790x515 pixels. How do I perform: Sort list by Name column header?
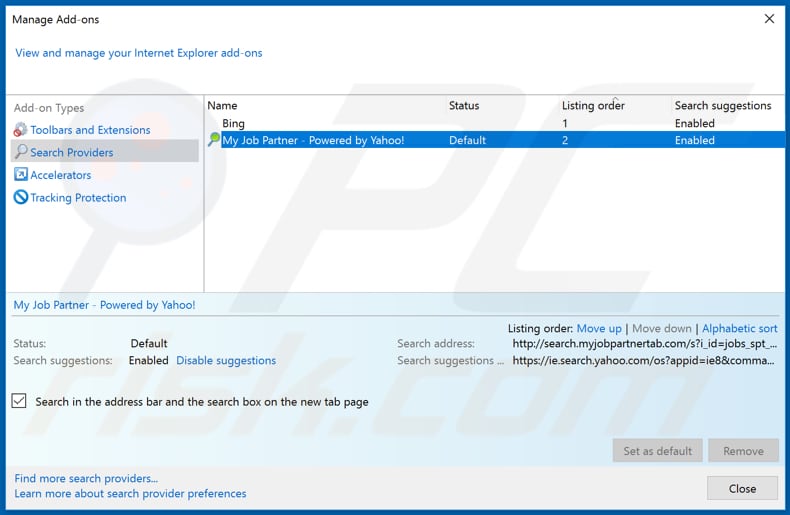222,105
